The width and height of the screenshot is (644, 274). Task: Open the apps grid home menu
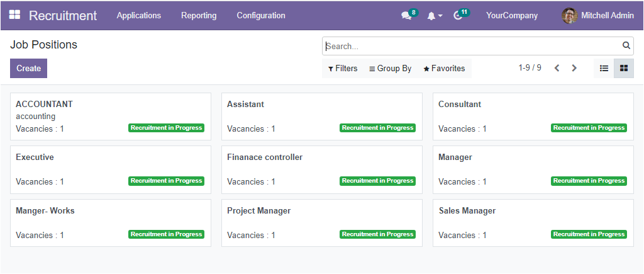click(14, 15)
